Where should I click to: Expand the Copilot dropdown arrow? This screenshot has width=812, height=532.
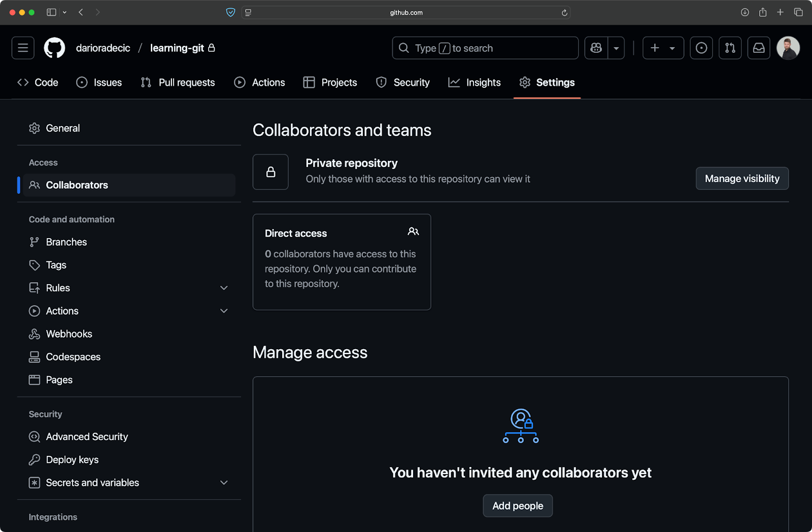pyautogui.click(x=616, y=48)
